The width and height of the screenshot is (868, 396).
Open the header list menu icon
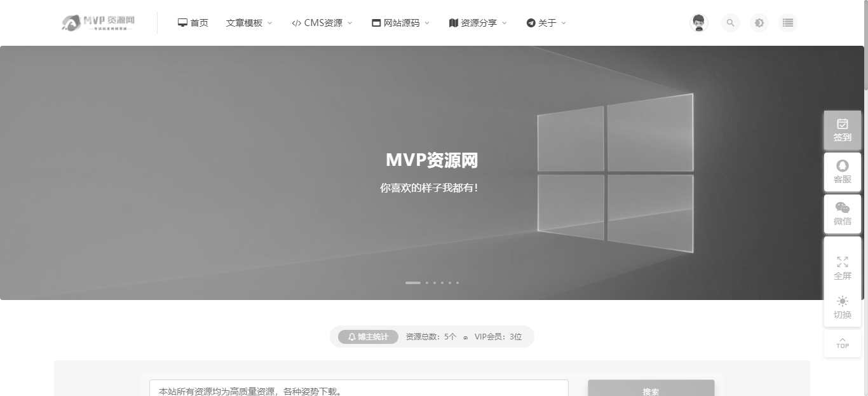(x=788, y=23)
